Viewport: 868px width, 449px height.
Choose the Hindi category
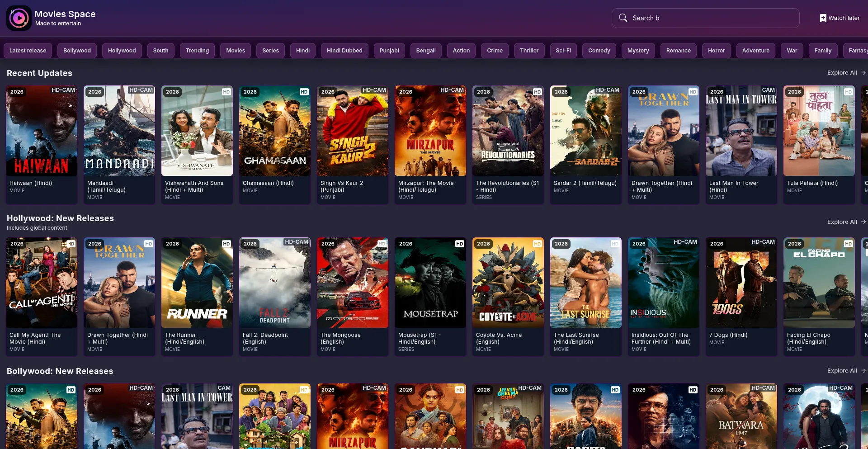coord(303,51)
